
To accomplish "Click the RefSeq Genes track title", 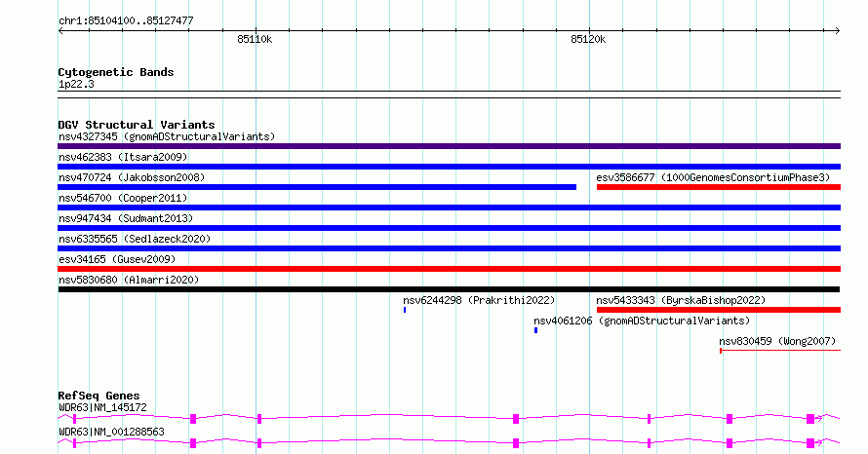I will (99, 396).
